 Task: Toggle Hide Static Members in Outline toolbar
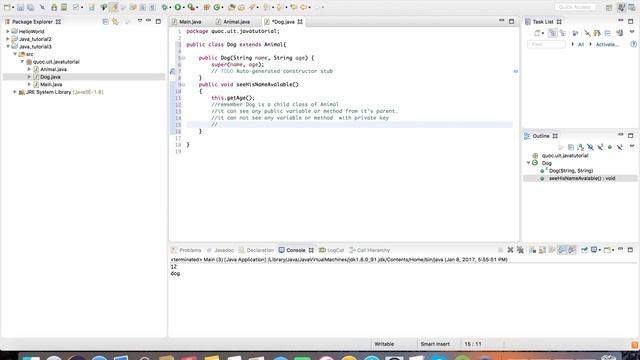(600, 147)
